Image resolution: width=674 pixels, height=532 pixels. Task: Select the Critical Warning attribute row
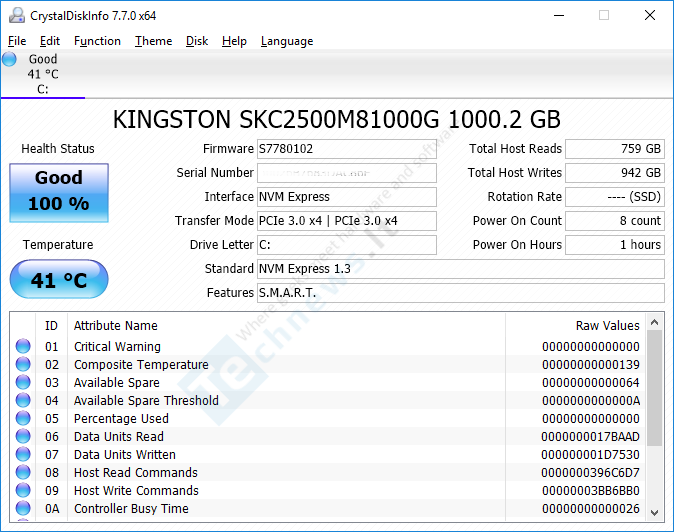tap(328, 346)
